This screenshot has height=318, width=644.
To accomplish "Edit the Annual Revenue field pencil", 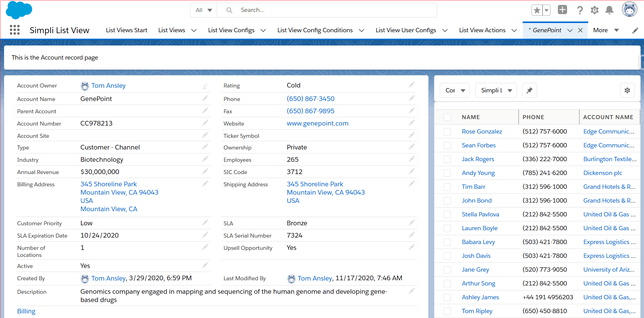I will point(205,171).
